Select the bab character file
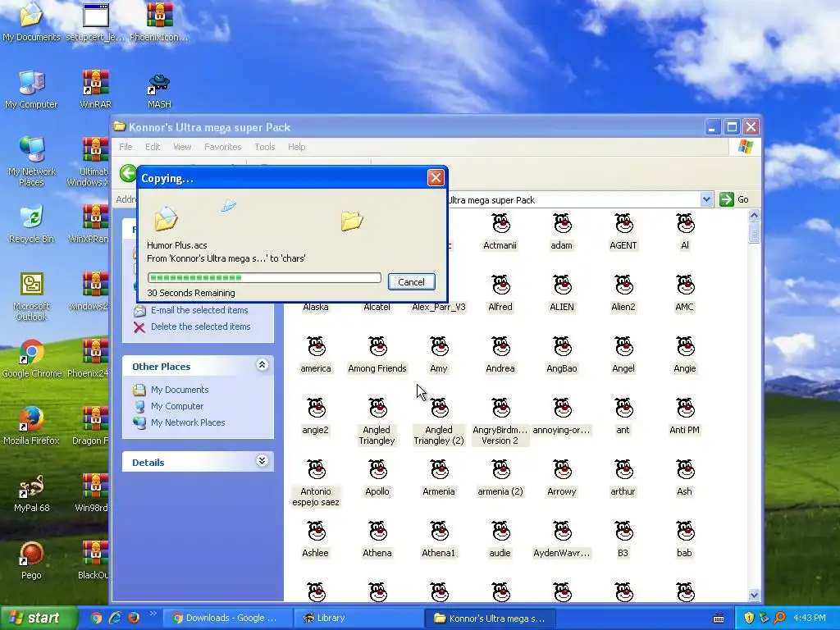840x630 pixels. point(685,540)
